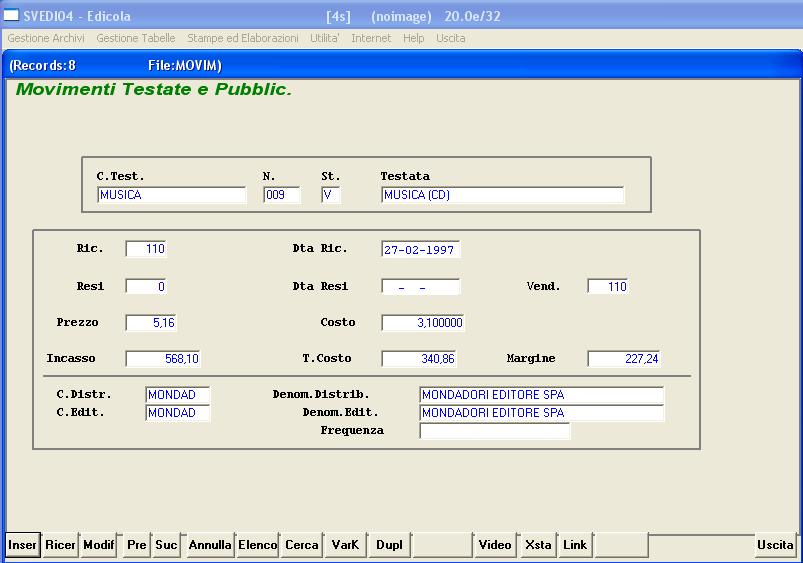Screen dimensions: 803x563
Task: Click the Prezzo field showing 5,16
Action: click(x=151, y=323)
